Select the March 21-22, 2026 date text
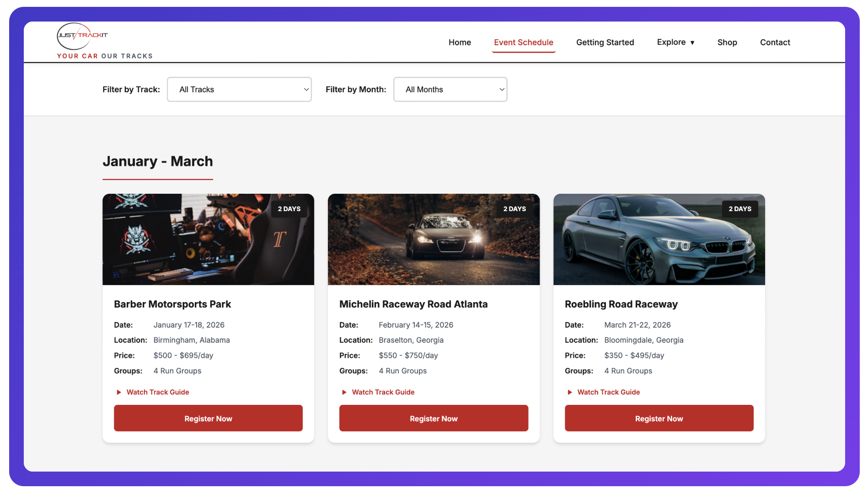This screenshot has width=868, height=499. click(x=638, y=325)
